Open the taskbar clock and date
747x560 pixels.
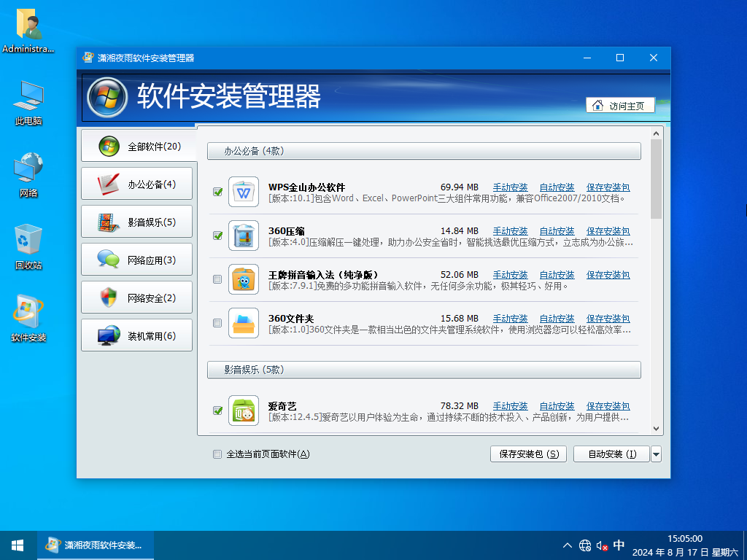(x=685, y=545)
